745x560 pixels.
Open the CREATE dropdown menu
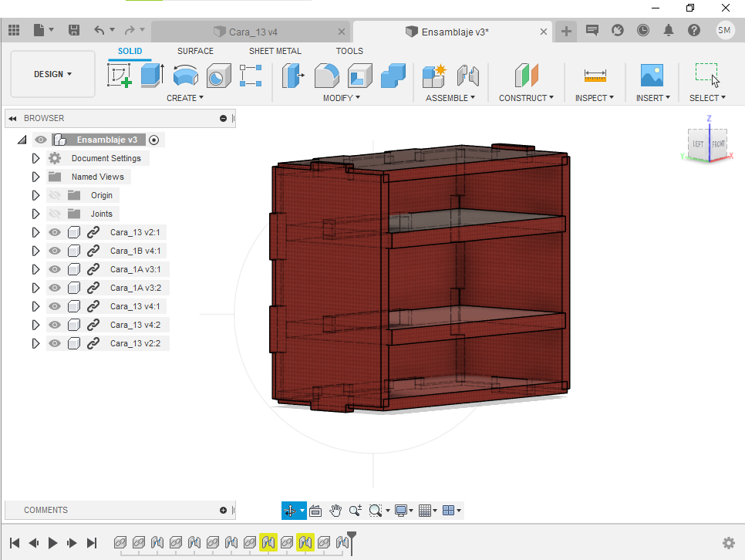coord(185,98)
